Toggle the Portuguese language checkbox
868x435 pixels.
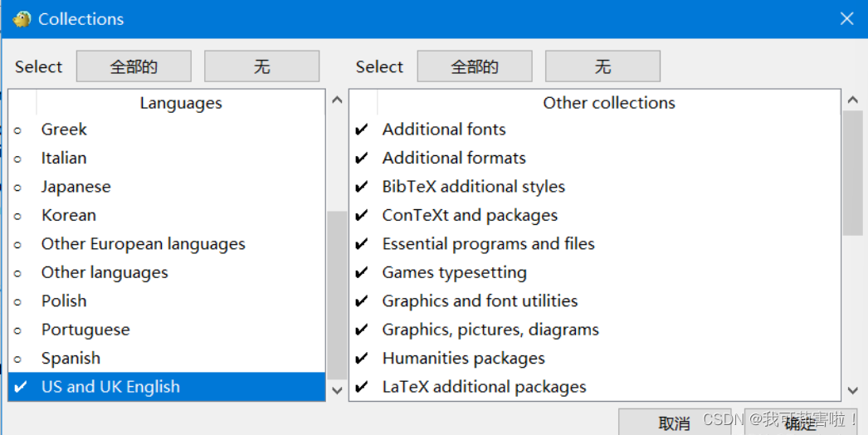[17, 331]
